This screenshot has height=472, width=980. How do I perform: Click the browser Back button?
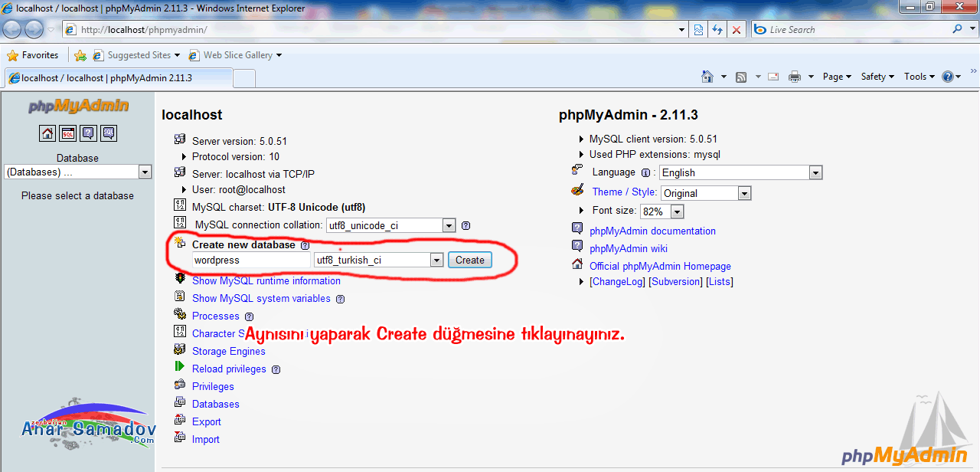[13, 29]
